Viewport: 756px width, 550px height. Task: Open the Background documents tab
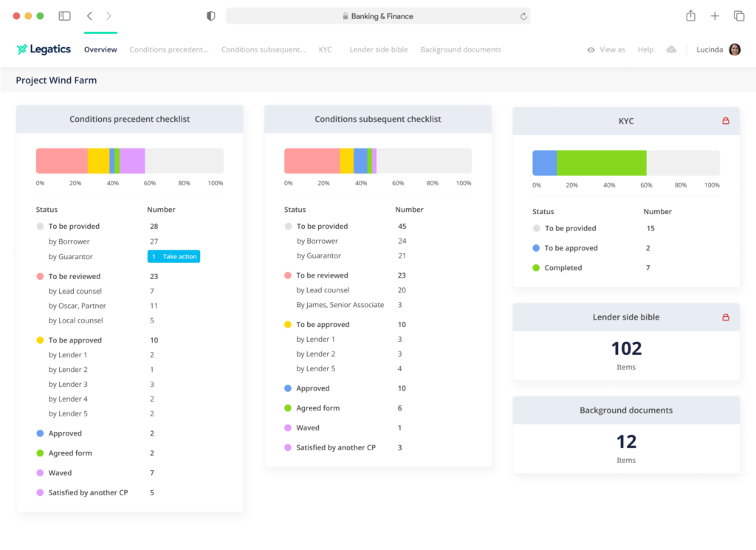click(x=461, y=49)
